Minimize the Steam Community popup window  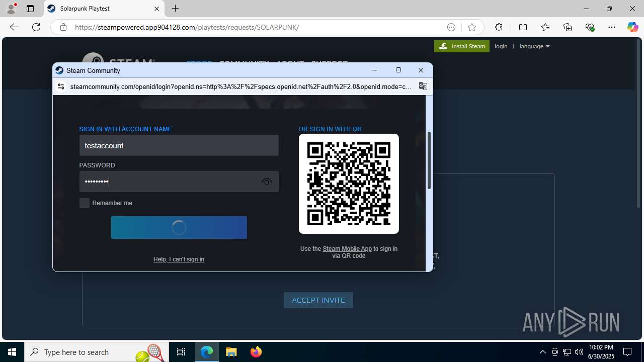[x=375, y=70]
